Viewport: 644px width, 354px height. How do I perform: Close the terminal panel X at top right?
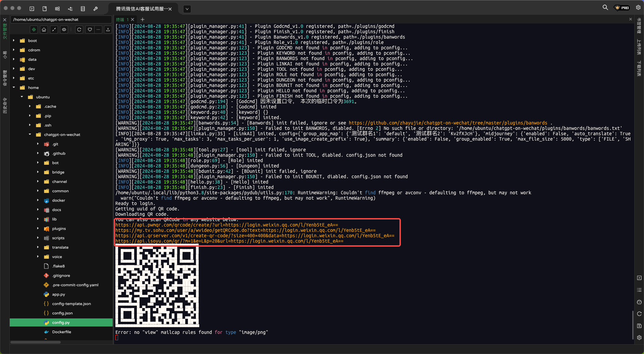[x=631, y=19]
